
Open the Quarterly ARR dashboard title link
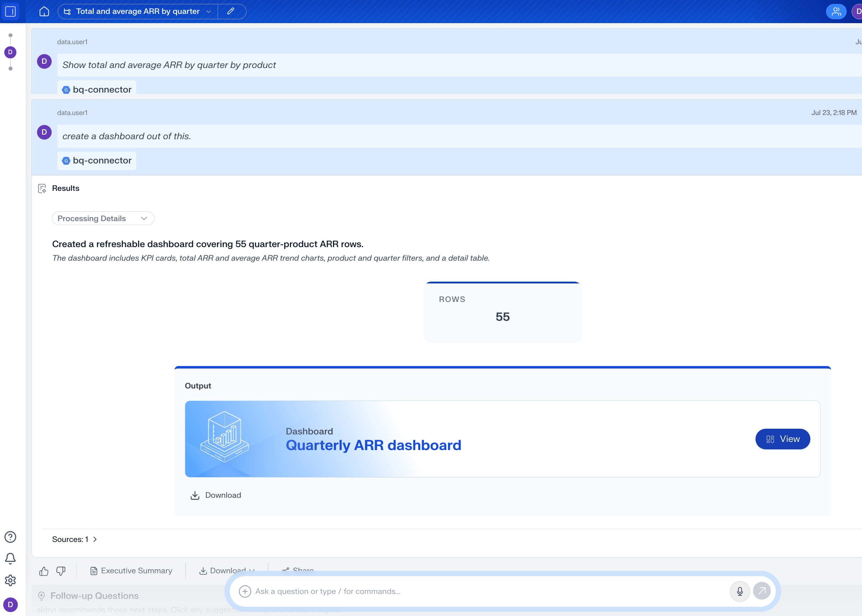373,445
